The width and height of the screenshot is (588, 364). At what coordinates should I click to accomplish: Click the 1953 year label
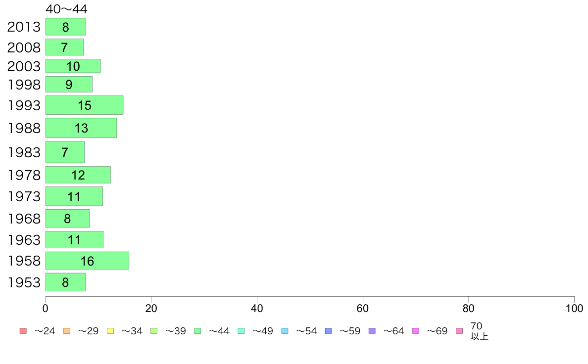click(24, 283)
